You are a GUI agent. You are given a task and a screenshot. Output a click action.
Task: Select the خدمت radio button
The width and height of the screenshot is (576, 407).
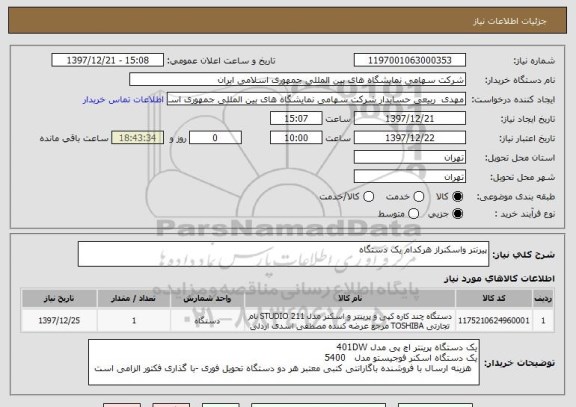(x=419, y=197)
